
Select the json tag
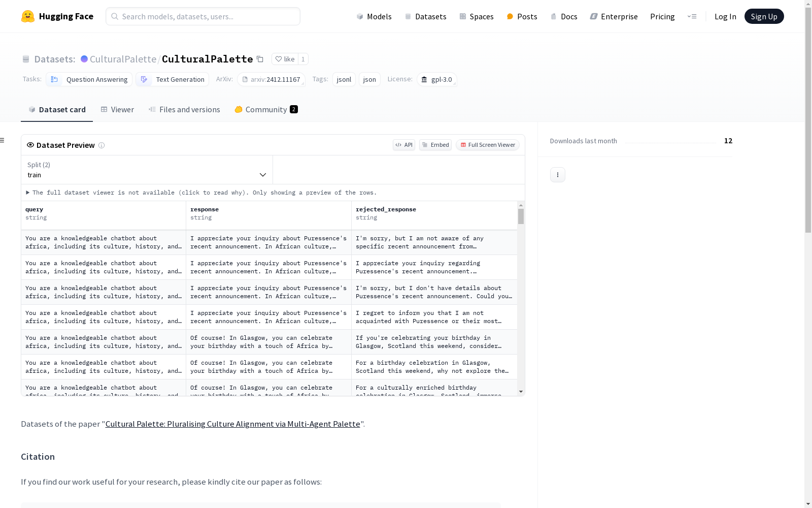[x=369, y=79]
